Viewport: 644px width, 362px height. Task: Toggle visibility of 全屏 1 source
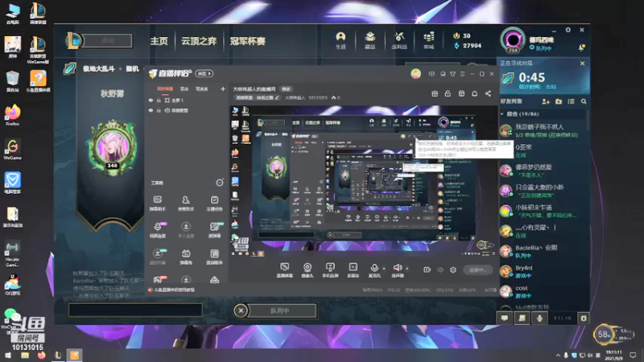(151, 100)
